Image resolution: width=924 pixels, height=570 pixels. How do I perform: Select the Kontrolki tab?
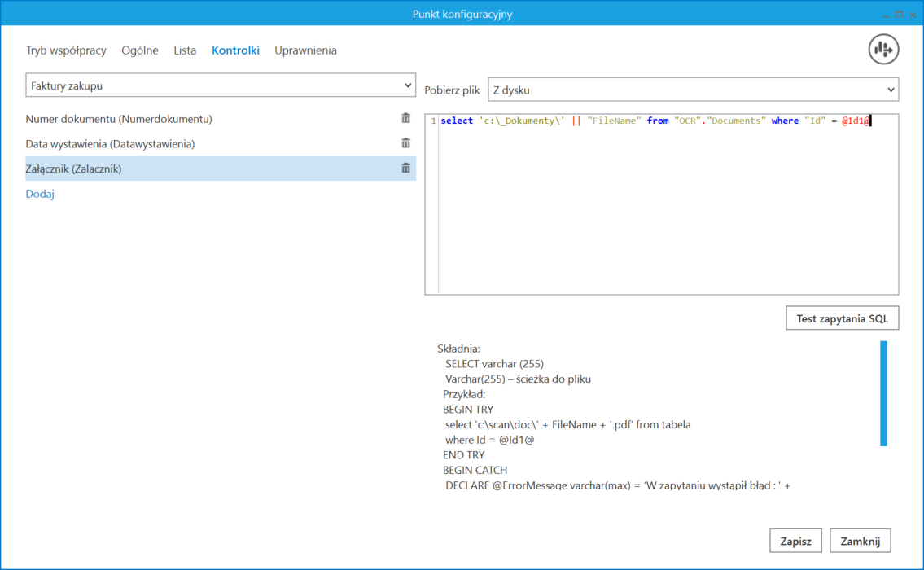click(235, 50)
